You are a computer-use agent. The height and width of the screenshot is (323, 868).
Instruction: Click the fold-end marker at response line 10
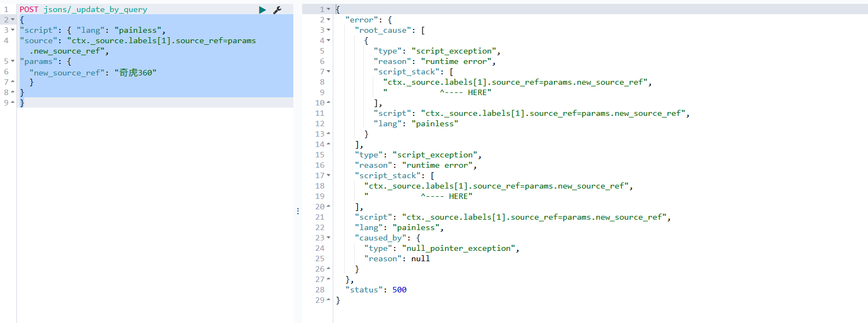(328, 103)
